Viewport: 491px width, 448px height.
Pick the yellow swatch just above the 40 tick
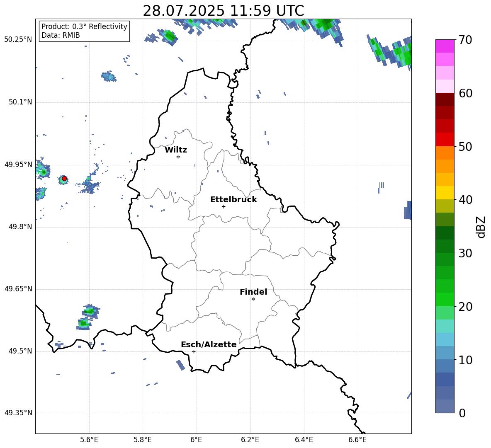pyautogui.click(x=445, y=193)
